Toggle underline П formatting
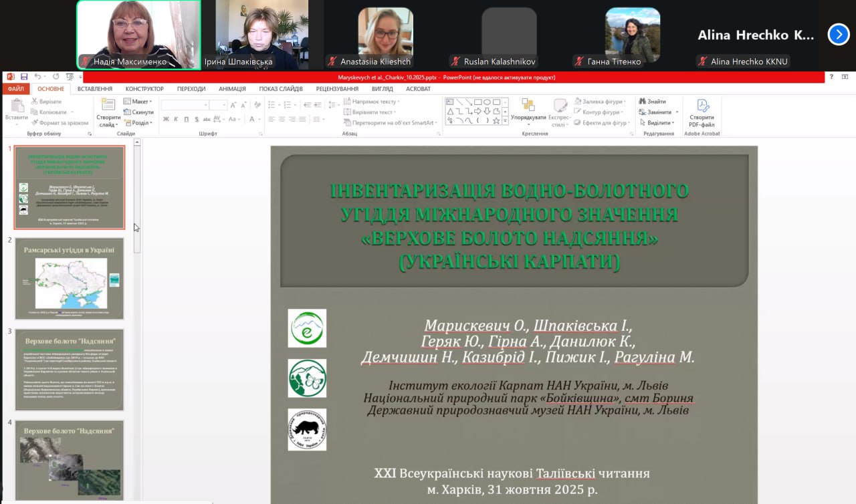The height and width of the screenshot is (504, 856). (186, 119)
